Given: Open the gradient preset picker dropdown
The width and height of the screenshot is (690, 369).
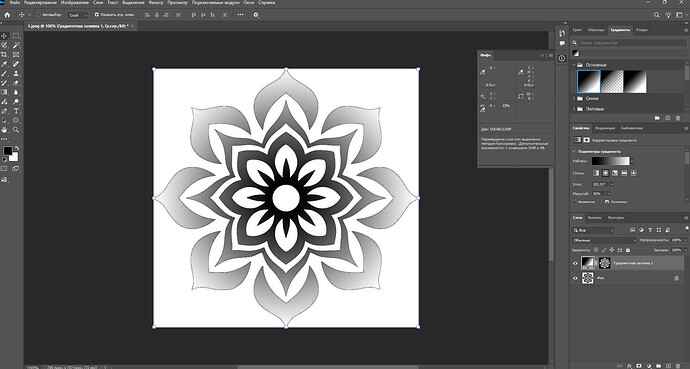Looking at the screenshot, I should [632, 161].
